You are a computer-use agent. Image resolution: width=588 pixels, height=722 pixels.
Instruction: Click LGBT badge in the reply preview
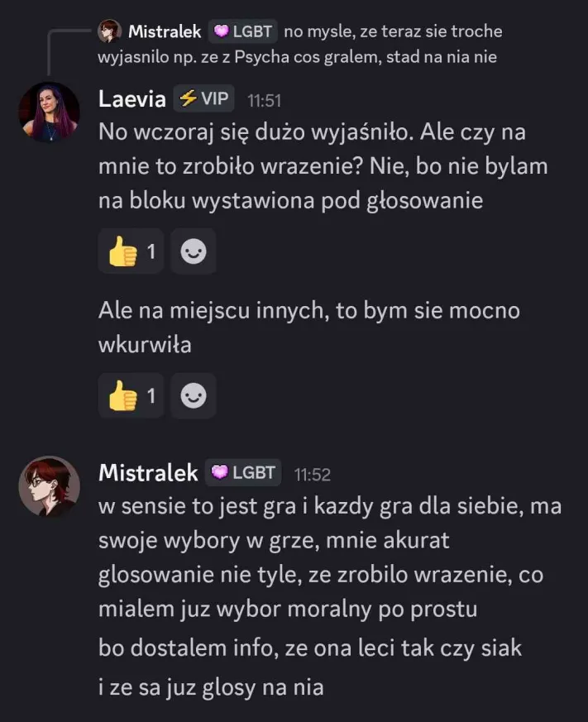point(242,31)
